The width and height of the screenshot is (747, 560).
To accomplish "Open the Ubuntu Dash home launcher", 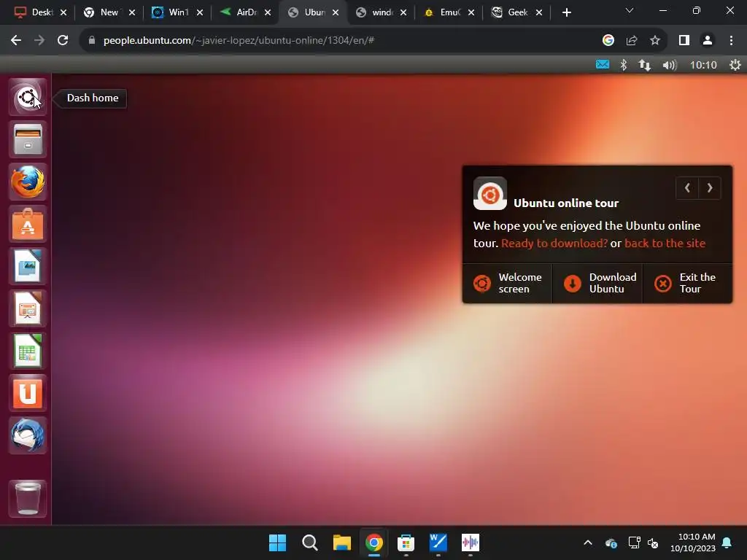I will click(x=28, y=98).
